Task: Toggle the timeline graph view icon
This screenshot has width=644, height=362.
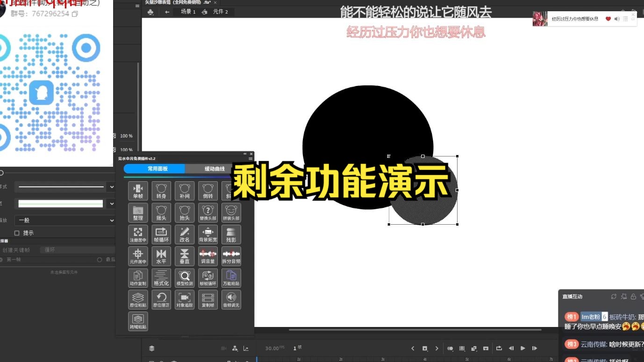Action: coord(246,348)
